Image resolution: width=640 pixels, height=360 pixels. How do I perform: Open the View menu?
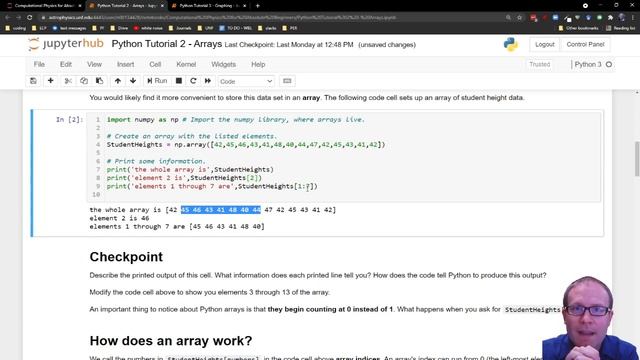(x=94, y=64)
